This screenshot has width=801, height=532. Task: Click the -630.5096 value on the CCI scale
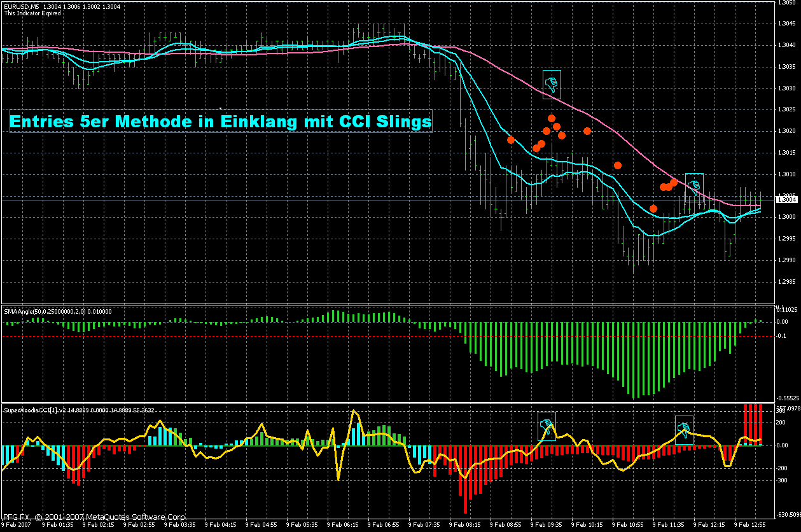coord(788,515)
